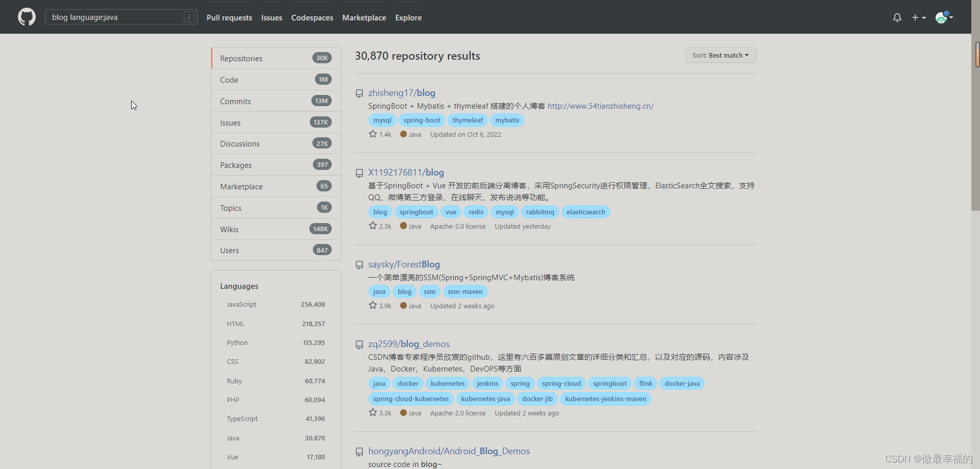This screenshot has width=980, height=469.
Task: Open Pull requests in top navigation
Action: [x=229, y=17]
